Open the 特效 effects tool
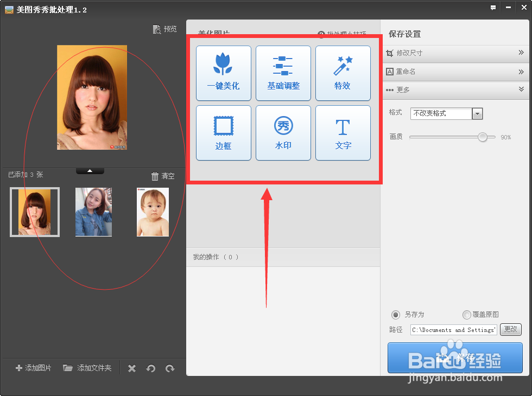The height and width of the screenshot is (396, 532). point(343,73)
